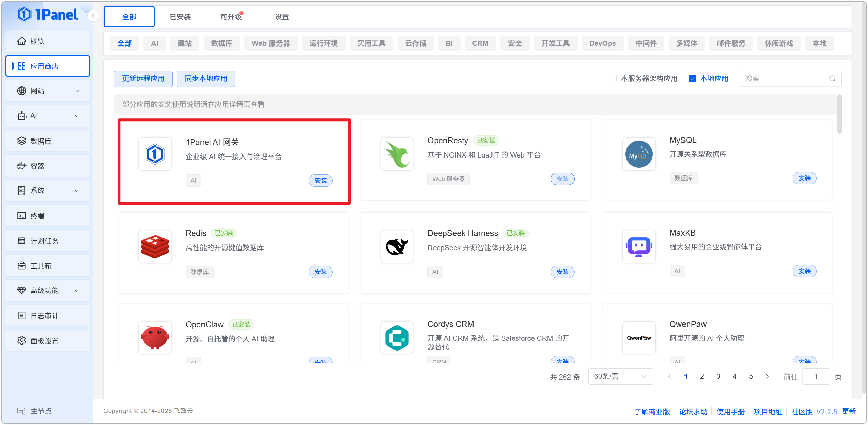
Task: Filter by 本地 category
Action: pos(819,43)
